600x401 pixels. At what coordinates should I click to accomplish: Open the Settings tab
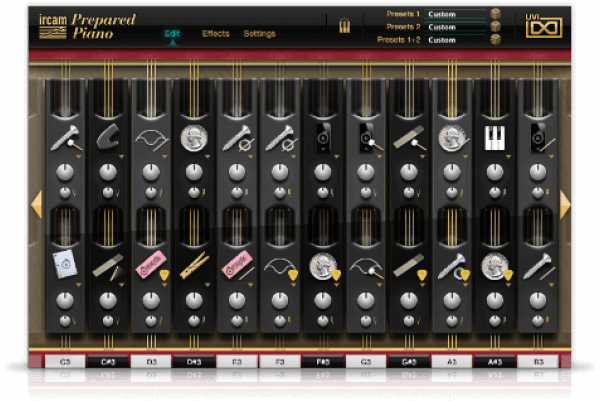pyautogui.click(x=259, y=34)
